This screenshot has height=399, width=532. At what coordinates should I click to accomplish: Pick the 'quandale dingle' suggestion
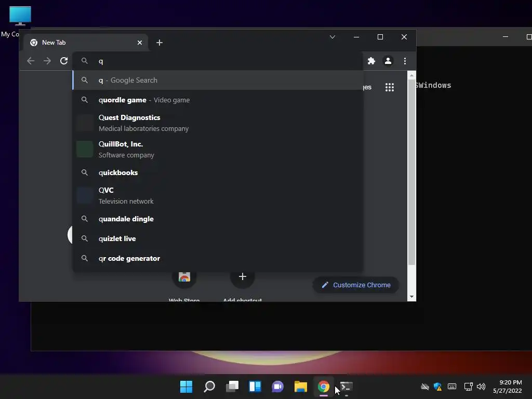pos(218,219)
